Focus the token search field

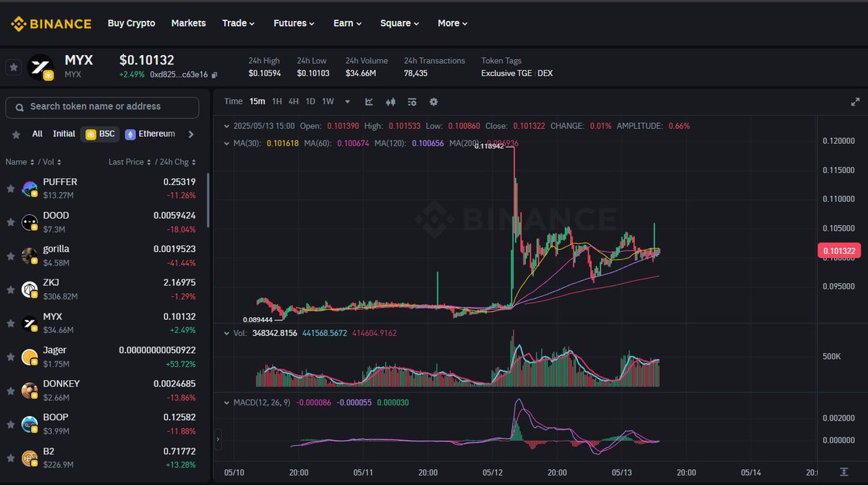pos(102,107)
